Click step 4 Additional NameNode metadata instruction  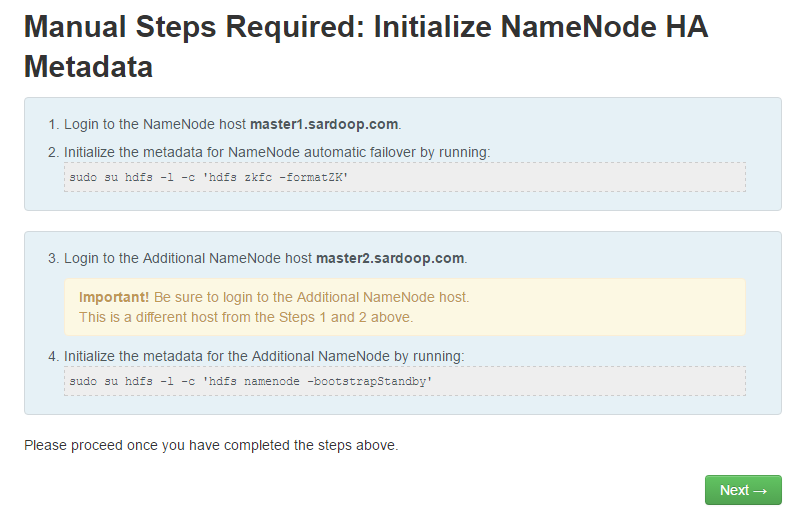point(264,355)
